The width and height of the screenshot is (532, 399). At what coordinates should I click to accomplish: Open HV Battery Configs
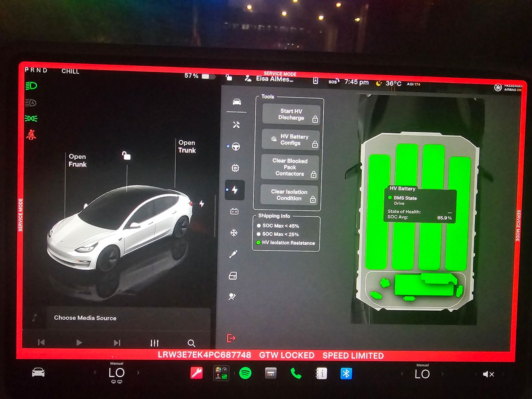point(291,140)
